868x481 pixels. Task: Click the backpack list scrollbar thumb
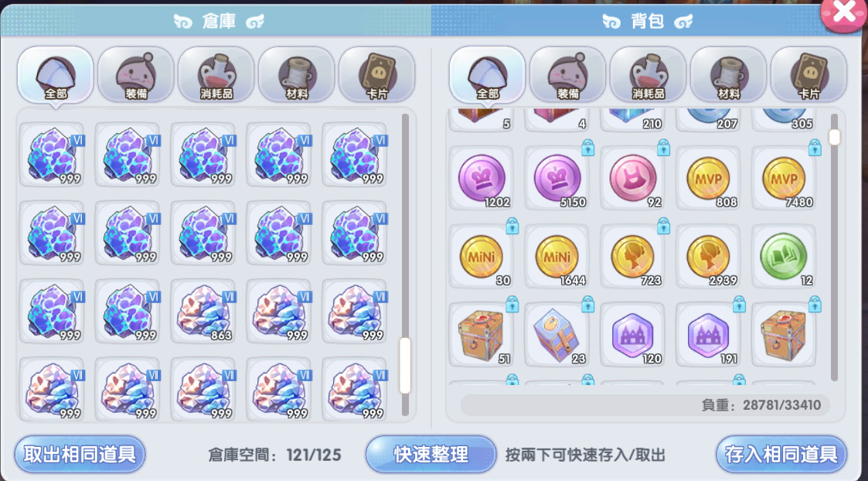[834, 137]
